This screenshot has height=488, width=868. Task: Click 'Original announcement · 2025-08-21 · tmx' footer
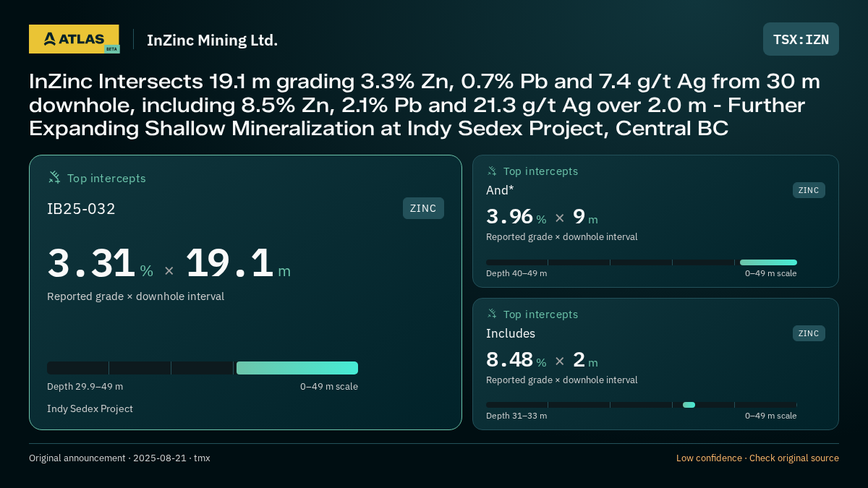tap(119, 458)
